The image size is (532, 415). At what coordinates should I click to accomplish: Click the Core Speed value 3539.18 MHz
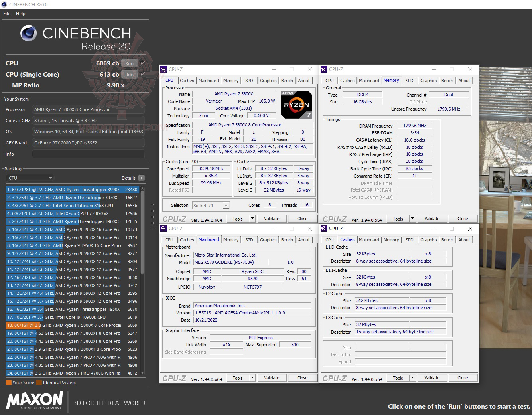211,168
